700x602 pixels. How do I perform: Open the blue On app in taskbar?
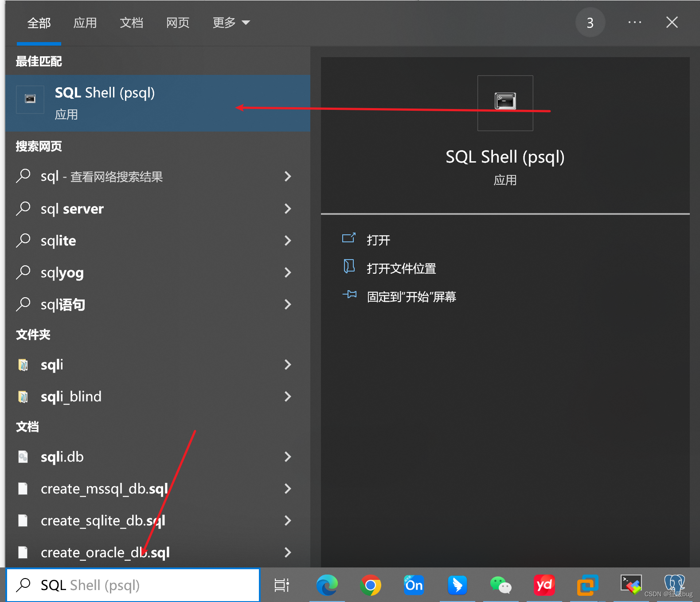pyautogui.click(x=414, y=585)
